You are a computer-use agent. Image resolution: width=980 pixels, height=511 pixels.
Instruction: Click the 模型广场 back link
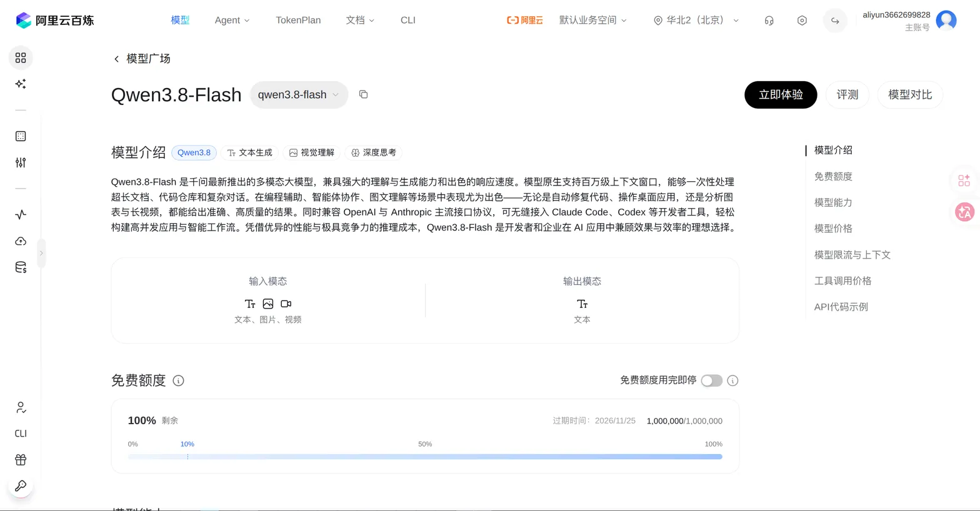(x=148, y=59)
